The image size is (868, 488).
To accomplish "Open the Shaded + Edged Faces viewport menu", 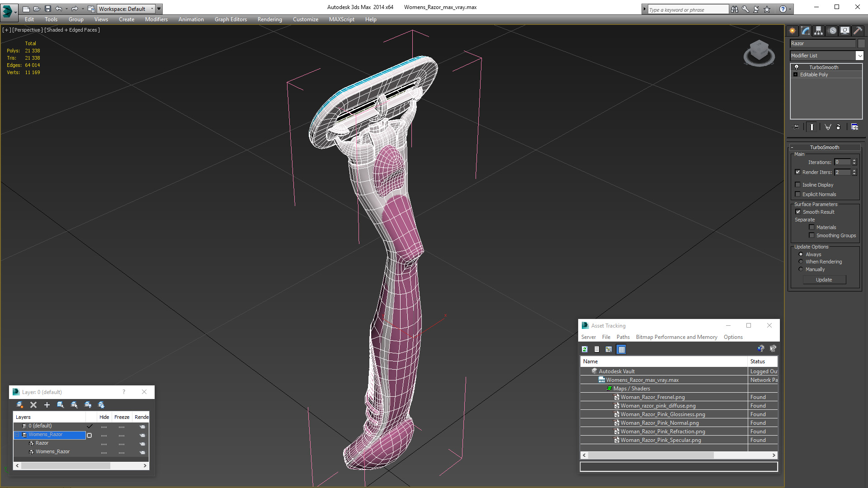I will 72,30.
